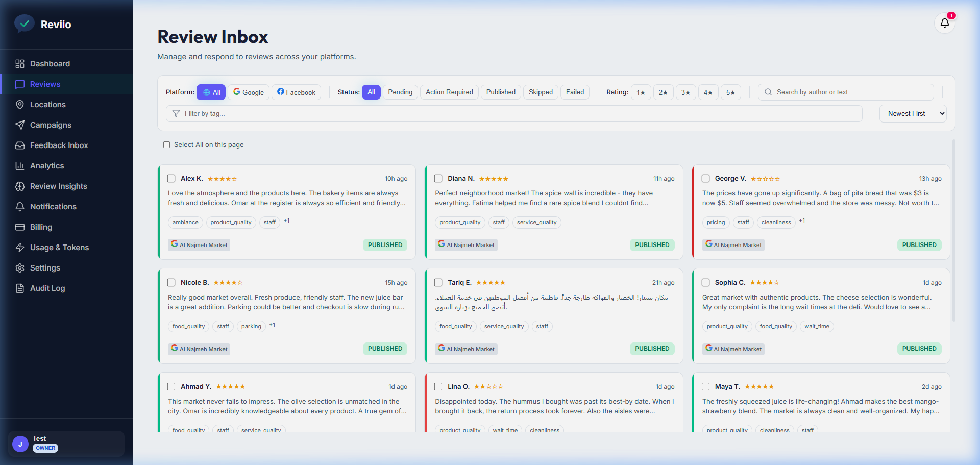Viewport: 980px width, 465px height.
Task: Filter status by Skipped
Action: pyautogui.click(x=541, y=92)
